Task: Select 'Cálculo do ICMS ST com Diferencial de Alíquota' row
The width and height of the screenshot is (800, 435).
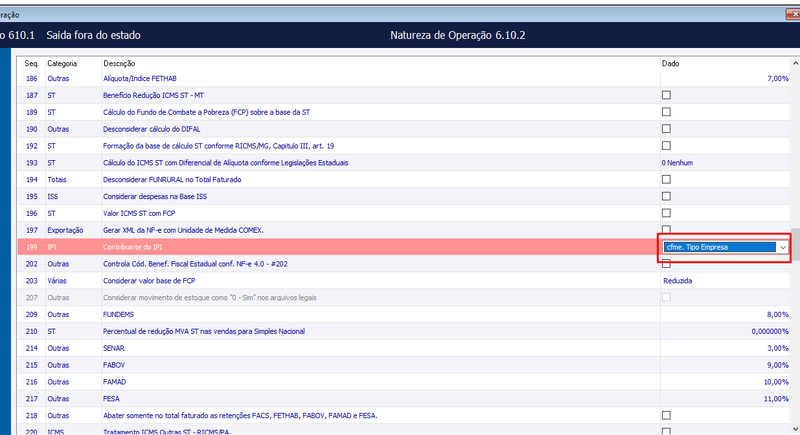Action: (403, 163)
